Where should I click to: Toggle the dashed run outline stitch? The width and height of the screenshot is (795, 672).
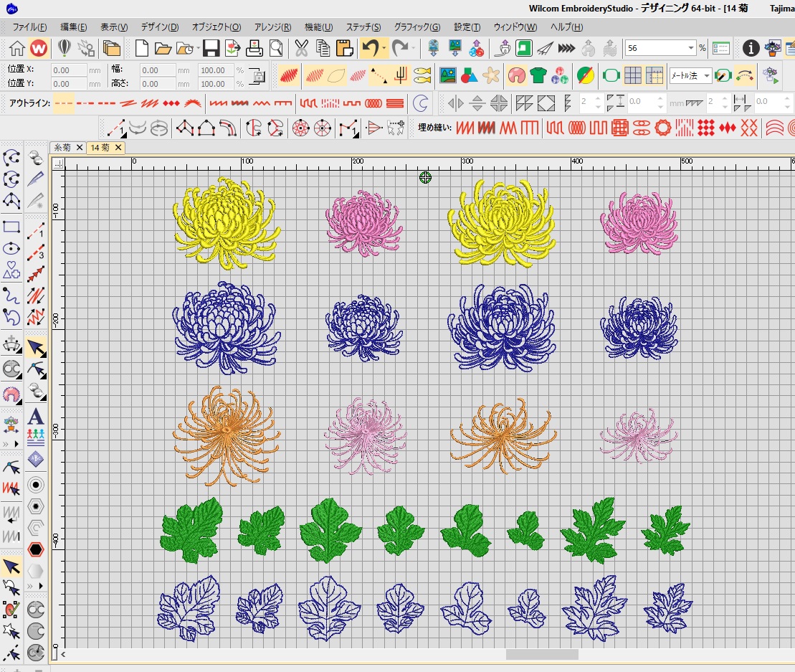[x=64, y=103]
